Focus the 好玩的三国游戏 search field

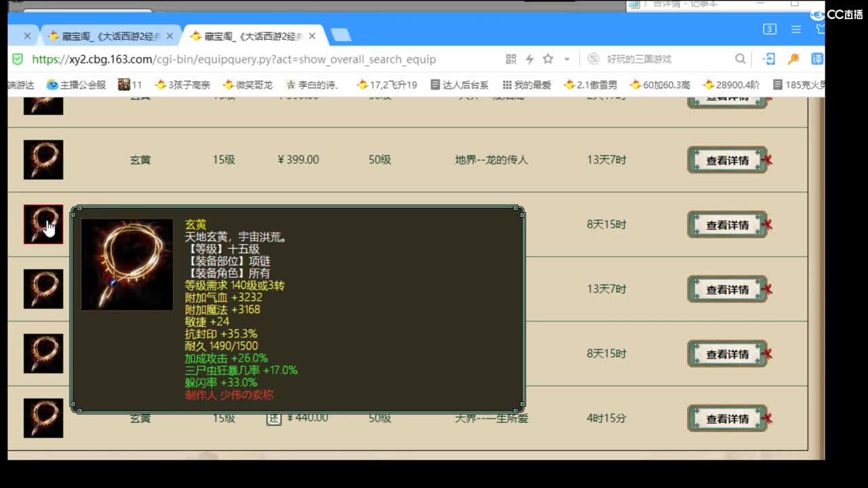point(639,59)
